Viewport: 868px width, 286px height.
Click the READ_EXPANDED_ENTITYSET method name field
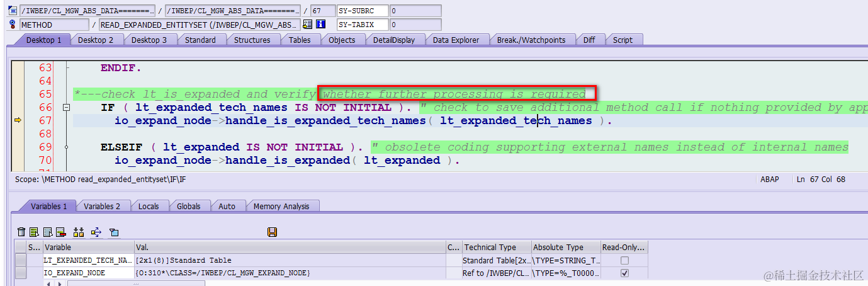(x=200, y=25)
